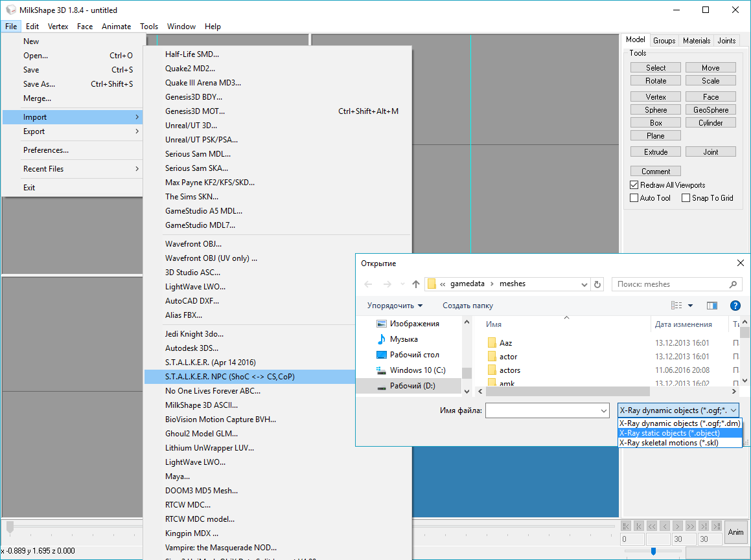Open the Aaz folder
751x560 pixels.
pos(506,342)
